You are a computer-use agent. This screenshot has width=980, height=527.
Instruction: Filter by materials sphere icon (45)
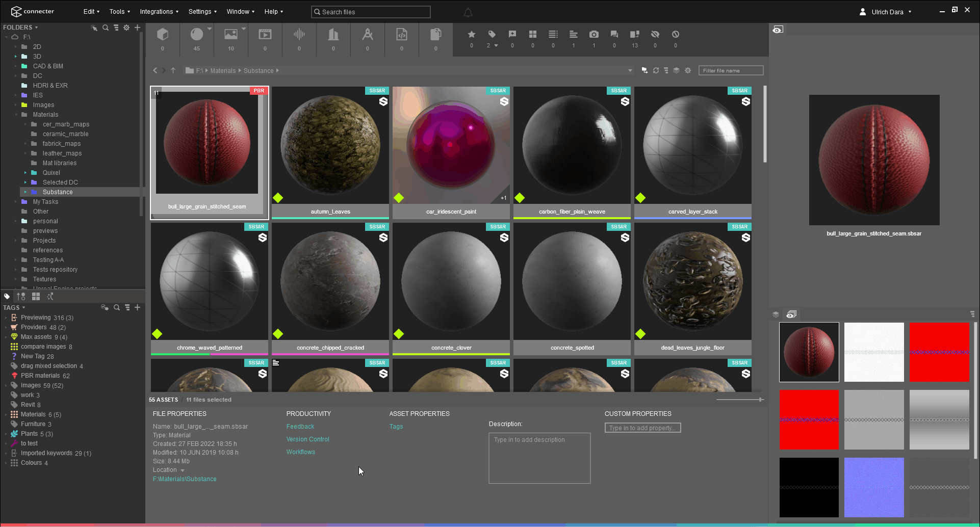click(196, 34)
